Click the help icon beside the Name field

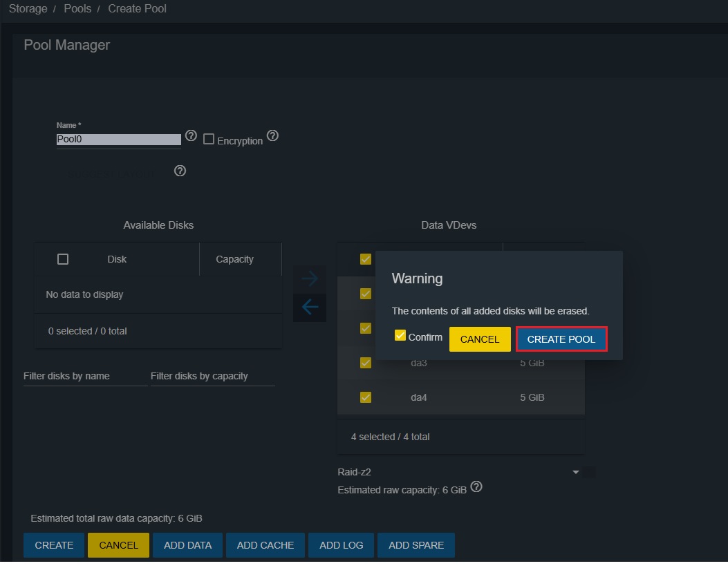point(192,135)
